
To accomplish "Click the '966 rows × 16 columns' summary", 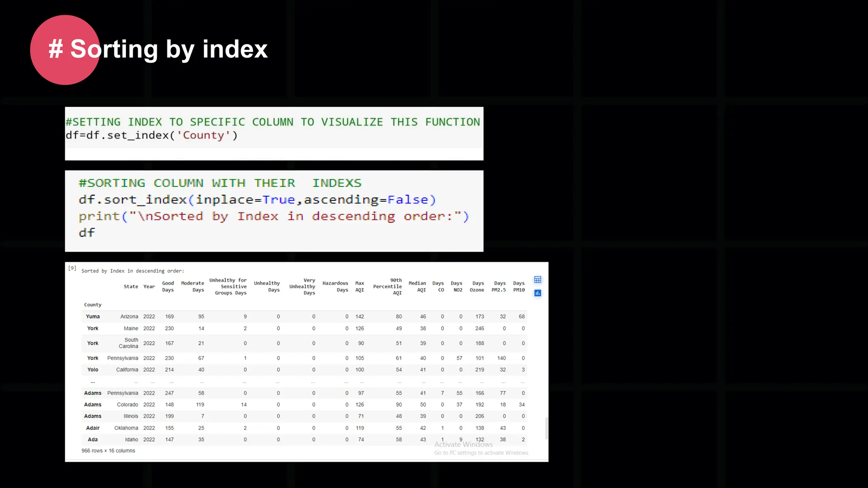I will click(108, 451).
